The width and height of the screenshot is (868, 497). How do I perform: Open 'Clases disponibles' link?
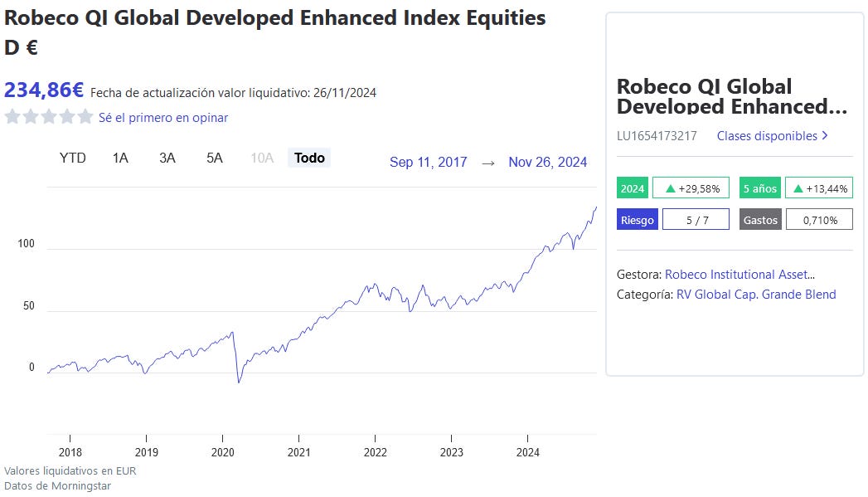pos(767,136)
